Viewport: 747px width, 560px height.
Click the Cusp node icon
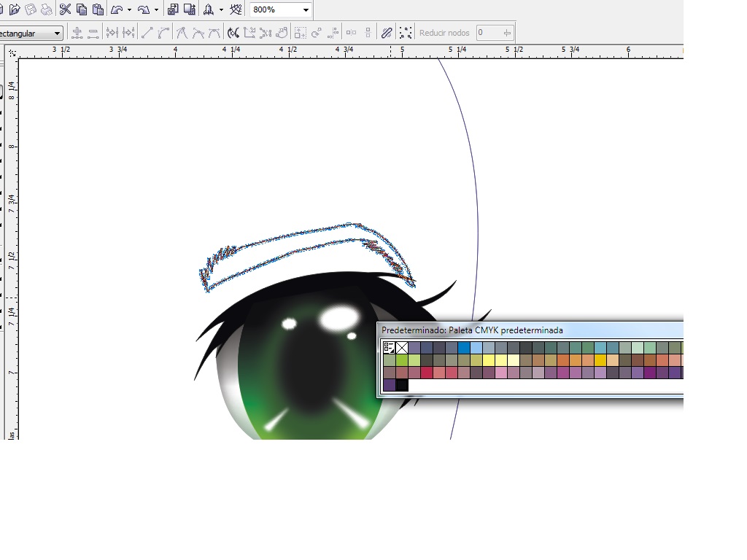182,33
